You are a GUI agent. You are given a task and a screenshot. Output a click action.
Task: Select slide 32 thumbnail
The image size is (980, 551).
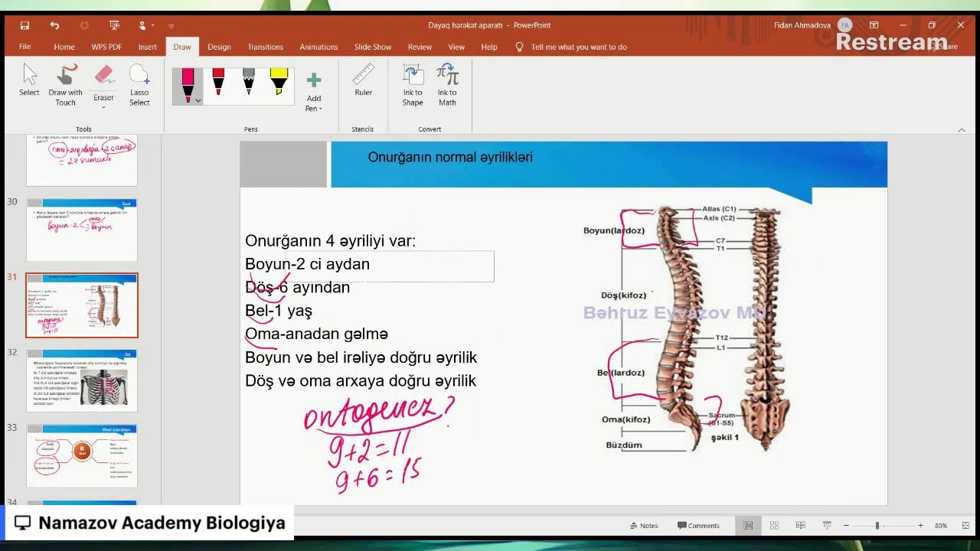82,380
